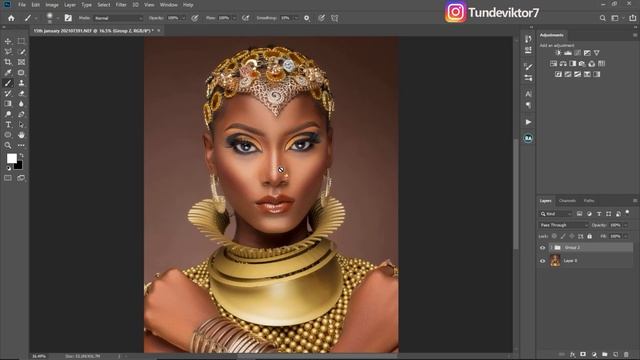640x360 pixels.
Task: Hide the Layer 0 layer
Action: tap(542, 261)
